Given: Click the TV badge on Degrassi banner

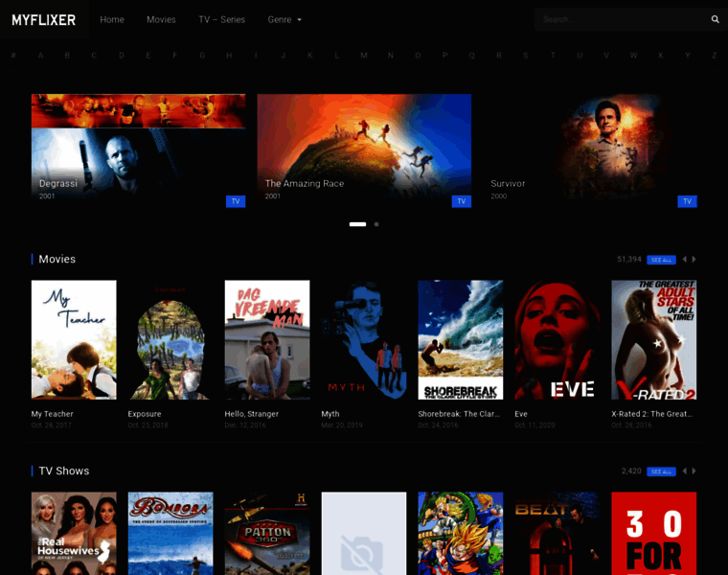Looking at the screenshot, I should click(x=236, y=201).
